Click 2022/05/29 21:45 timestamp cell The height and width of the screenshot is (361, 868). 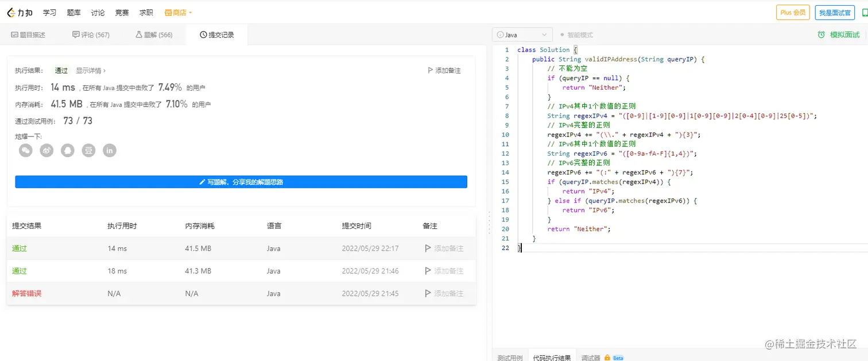coord(370,293)
